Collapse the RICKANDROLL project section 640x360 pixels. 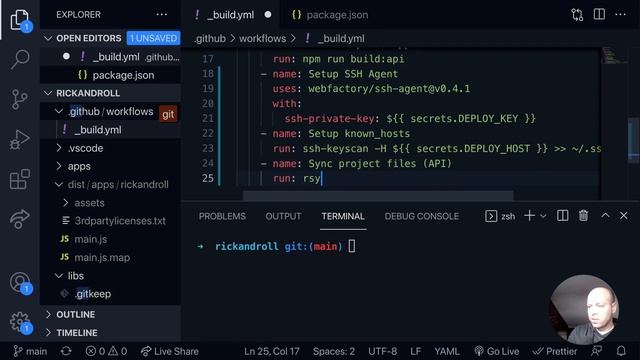[x=48, y=93]
